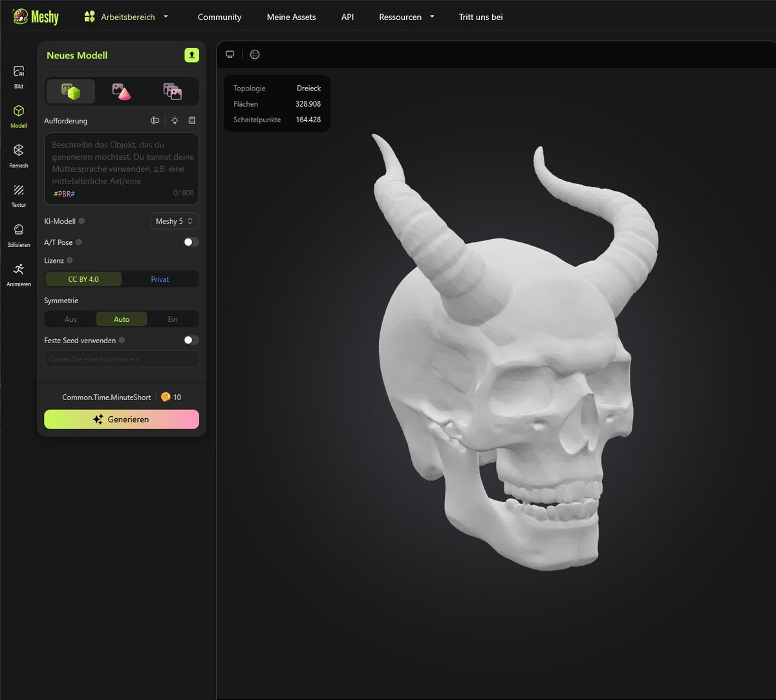This screenshot has height=700, width=776.
Task: Switch to the Image-to-3D tab with pink cone
Action: click(x=121, y=91)
